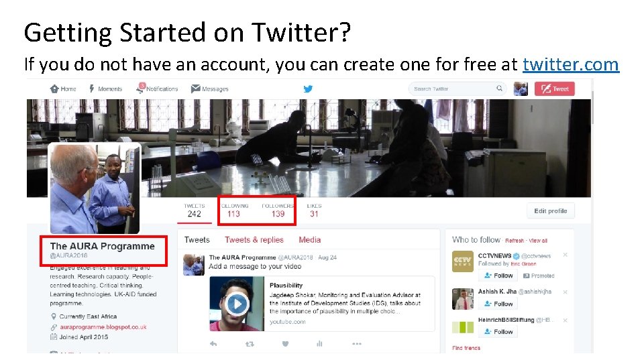Play the Plausibility video thumbnail
Image resolution: width=644 pixels, height=362 pixels.
(237, 304)
